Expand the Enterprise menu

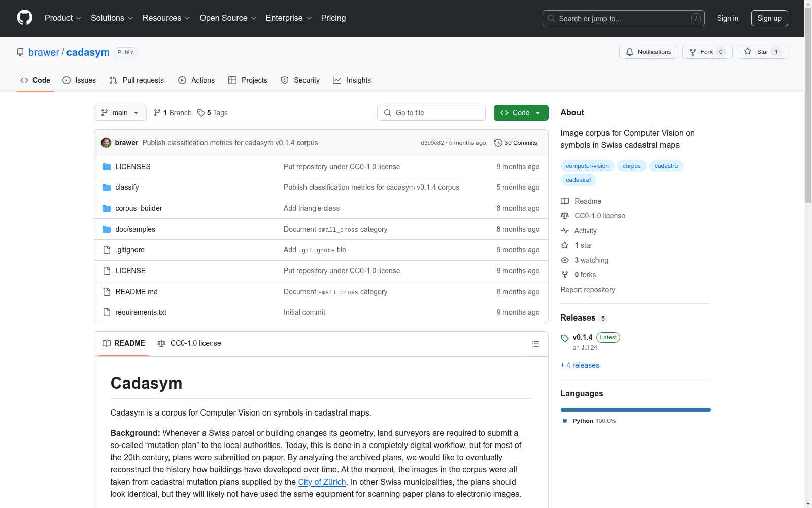[289, 18]
